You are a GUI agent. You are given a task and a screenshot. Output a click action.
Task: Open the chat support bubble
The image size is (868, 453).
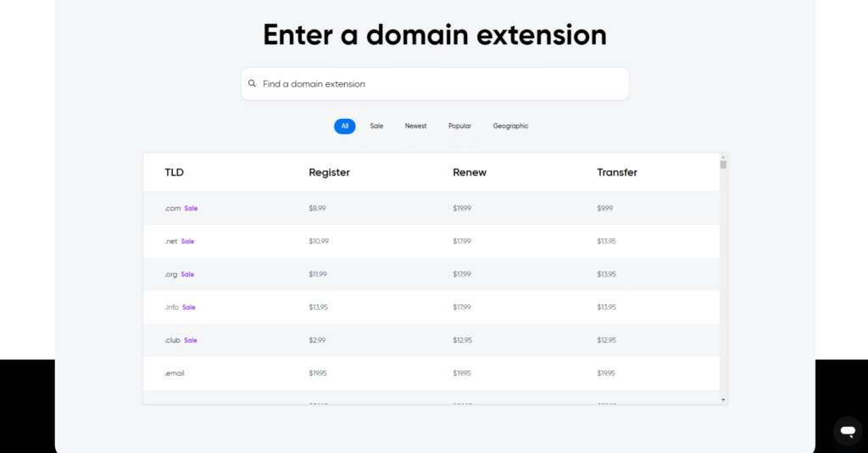coord(848,431)
